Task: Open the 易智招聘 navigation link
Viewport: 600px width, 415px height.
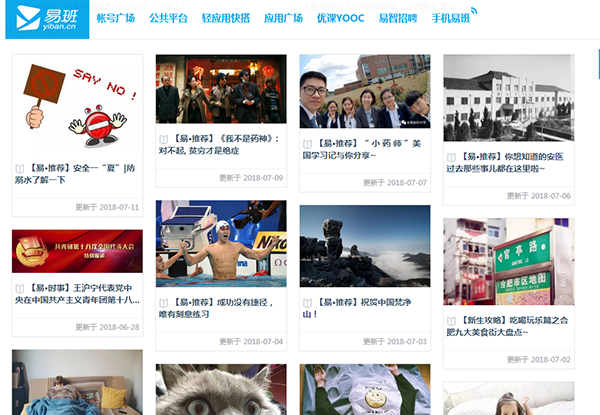Action: 398,19
